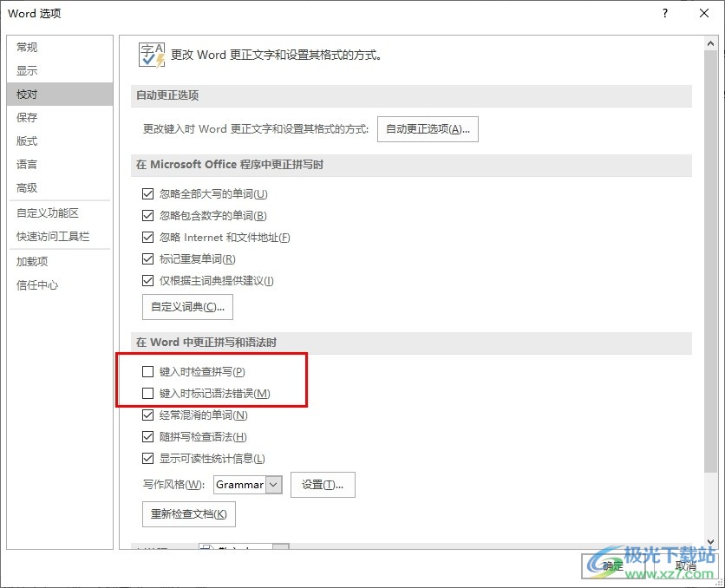Click the vertical scrollbar thumb

[x=710, y=261]
